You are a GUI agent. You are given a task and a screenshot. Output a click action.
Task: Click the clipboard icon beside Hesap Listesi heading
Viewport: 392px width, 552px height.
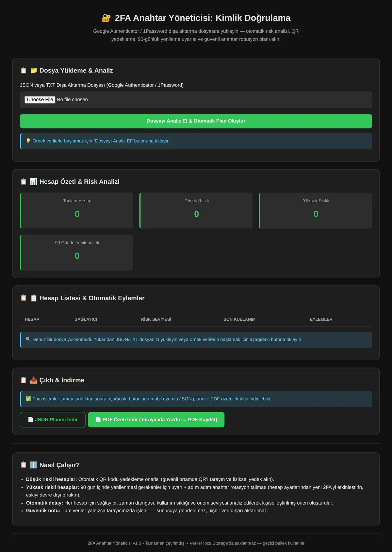pos(34,298)
